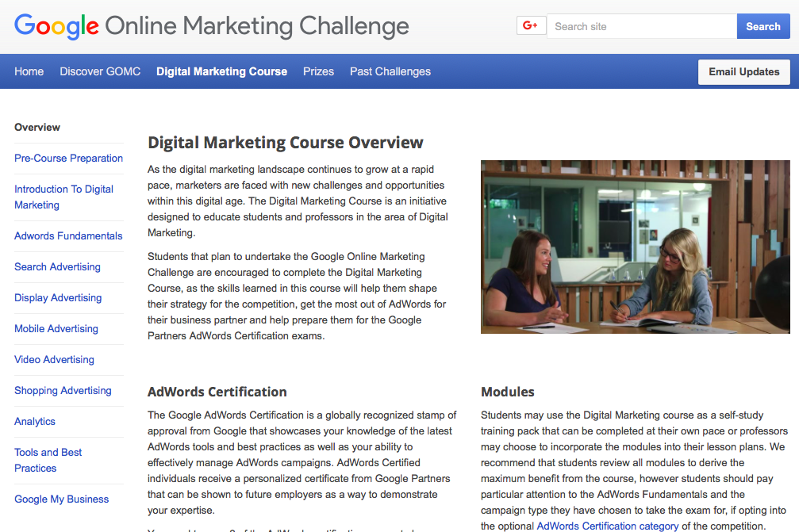Select Overview in the sidebar
Viewport: 799px width, 532px height.
37,128
